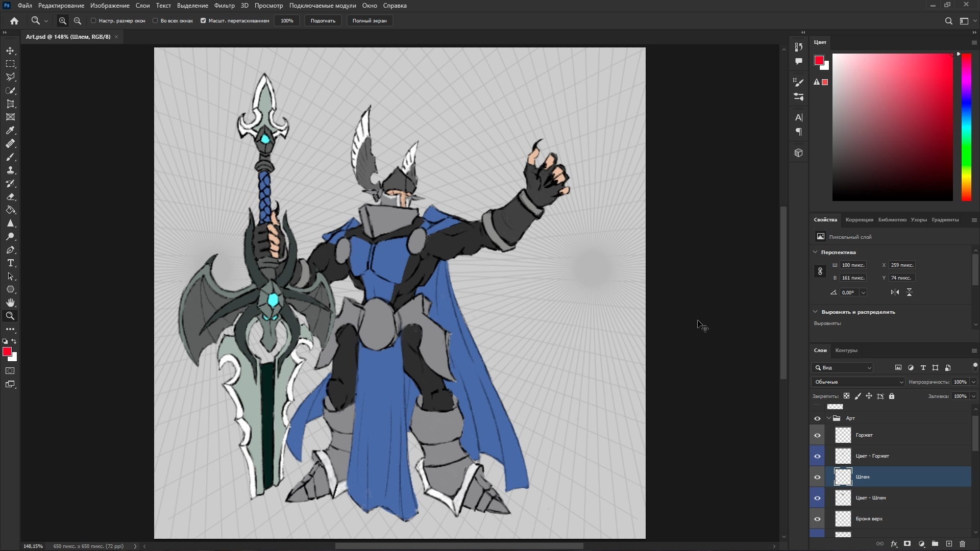
Task: Enable the resize windows to fit checkbox
Action: click(x=93, y=21)
